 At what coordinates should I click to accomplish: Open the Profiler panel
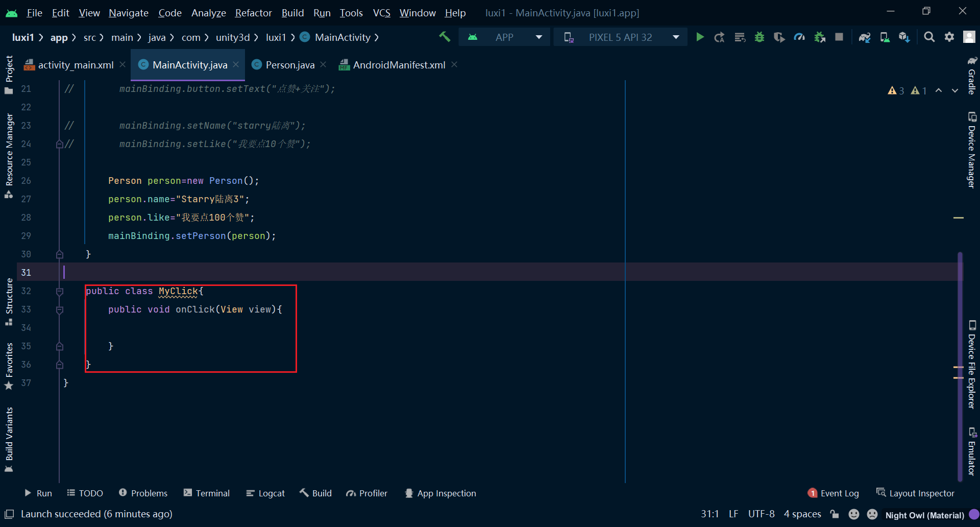coord(366,493)
